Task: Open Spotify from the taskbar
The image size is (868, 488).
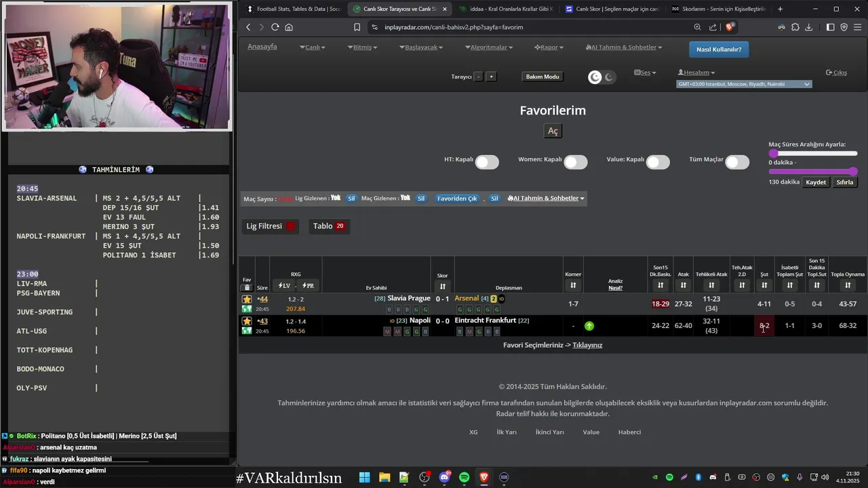Action: pyautogui.click(x=464, y=477)
